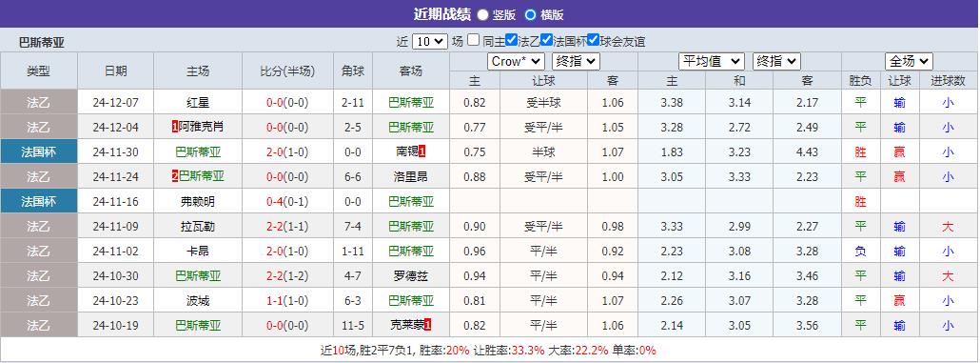Click the 胜 result in 南锡 row
980x363 pixels.
[x=861, y=152]
